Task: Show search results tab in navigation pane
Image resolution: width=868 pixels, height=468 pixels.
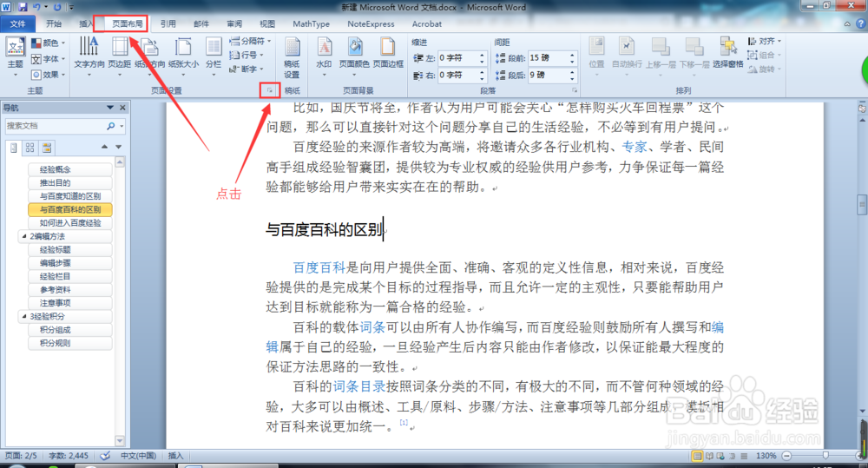Action: point(47,148)
